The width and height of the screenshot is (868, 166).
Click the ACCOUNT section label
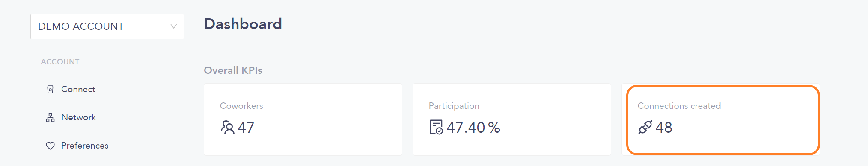coord(60,62)
